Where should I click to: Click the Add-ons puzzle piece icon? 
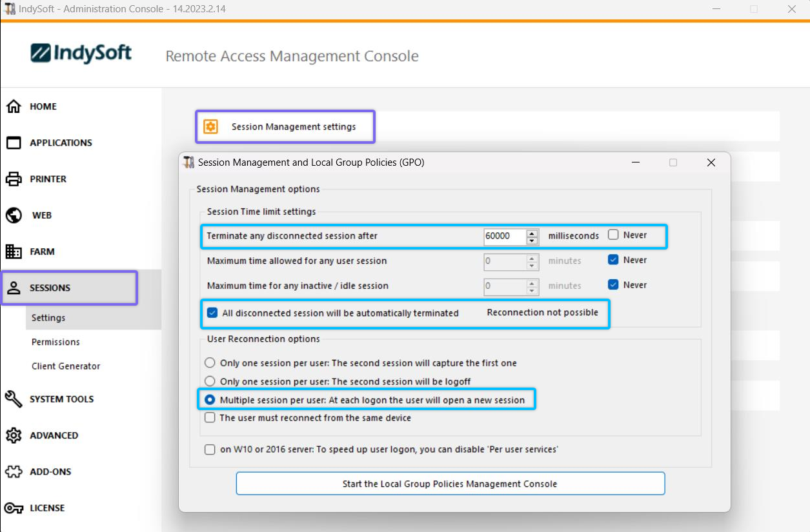pos(14,472)
